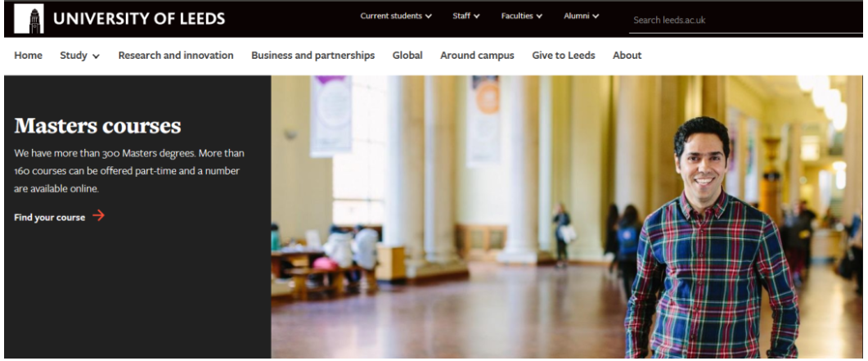The image size is (868, 361).
Task: Select Around campus in the main navigation
Action: [x=477, y=56]
